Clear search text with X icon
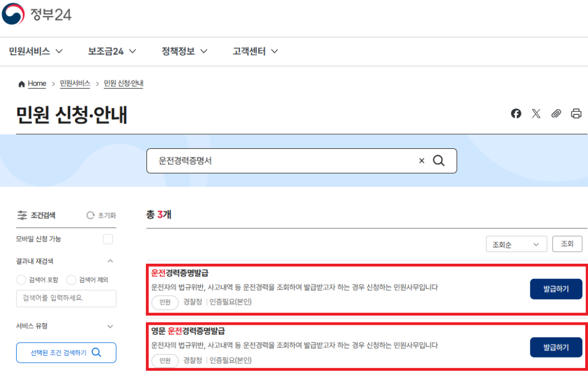This screenshot has width=588, height=373. tap(421, 160)
